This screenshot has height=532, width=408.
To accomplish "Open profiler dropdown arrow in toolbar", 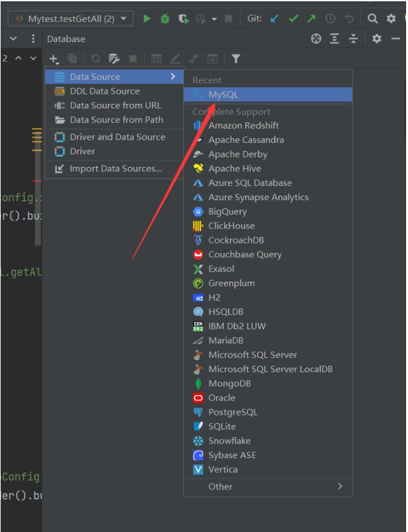I will click(214, 19).
